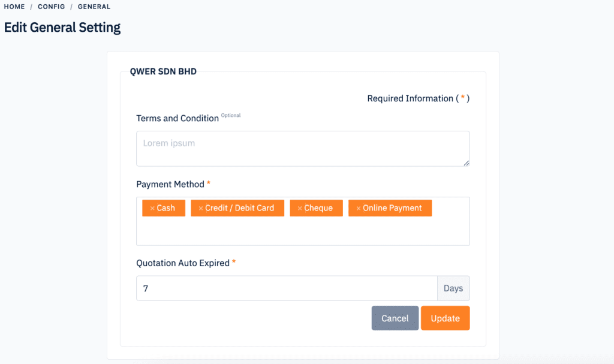The width and height of the screenshot is (614, 364).
Task: Open the Payment Method multi-select box
Action: click(x=303, y=221)
